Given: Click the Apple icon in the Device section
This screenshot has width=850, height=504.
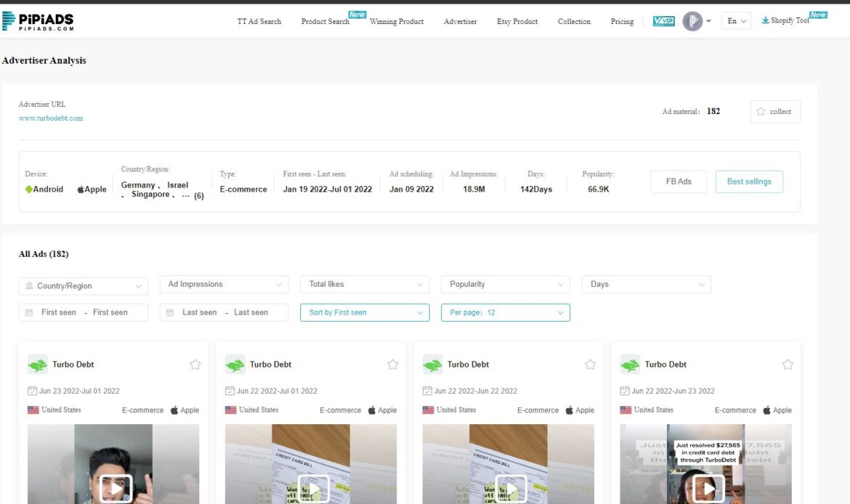Looking at the screenshot, I should click(x=80, y=189).
